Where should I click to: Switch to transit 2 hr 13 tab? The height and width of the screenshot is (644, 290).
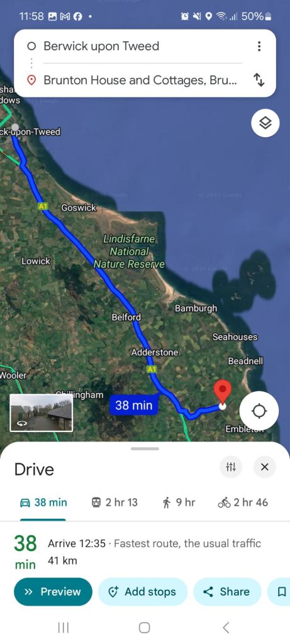(114, 502)
